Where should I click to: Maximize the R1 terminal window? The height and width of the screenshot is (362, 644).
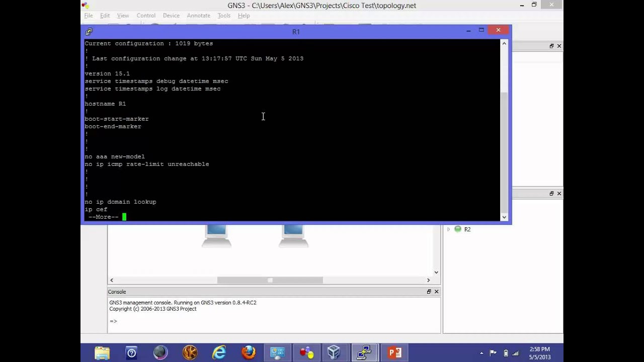click(481, 31)
